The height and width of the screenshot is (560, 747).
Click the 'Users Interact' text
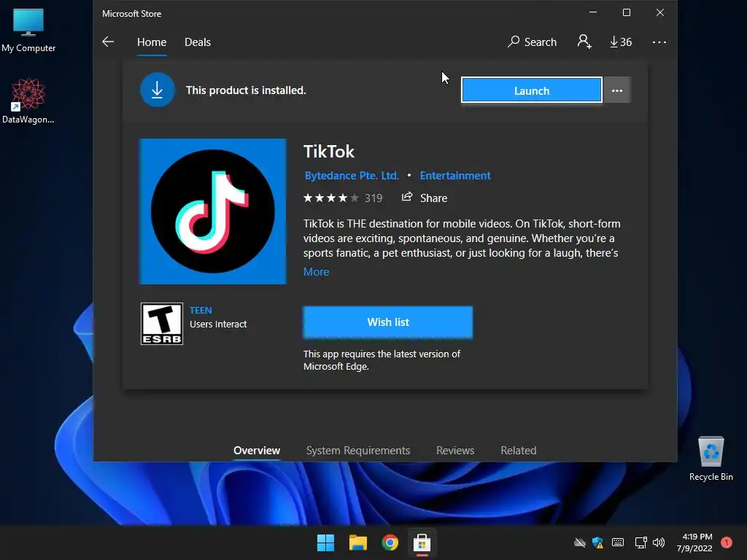(x=218, y=324)
